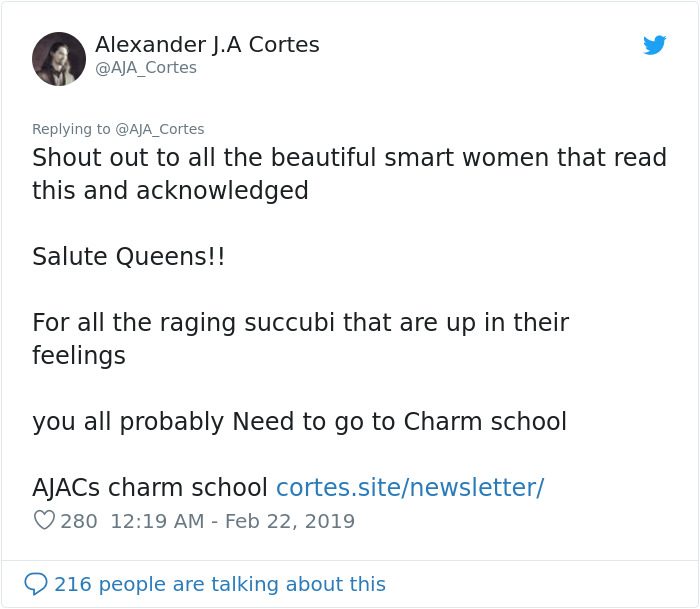The width and height of the screenshot is (700, 609).
Task: Open "216 people are talking about this"
Action: 219,584
